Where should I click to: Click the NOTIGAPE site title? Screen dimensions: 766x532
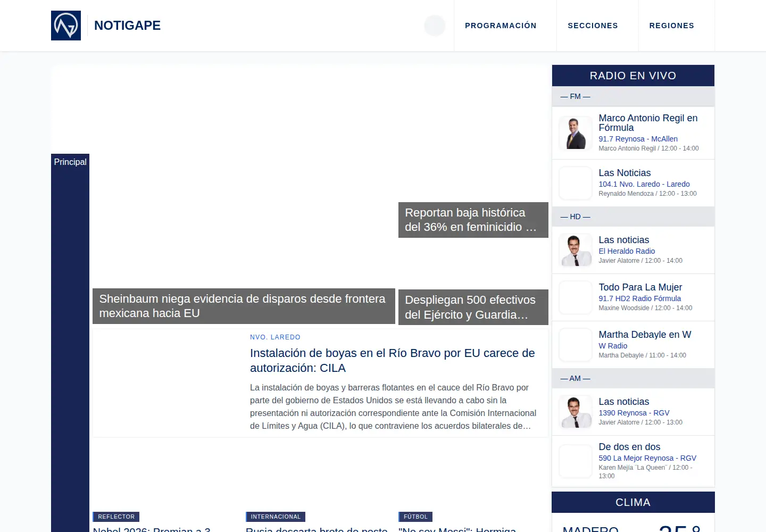(x=127, y=26)
